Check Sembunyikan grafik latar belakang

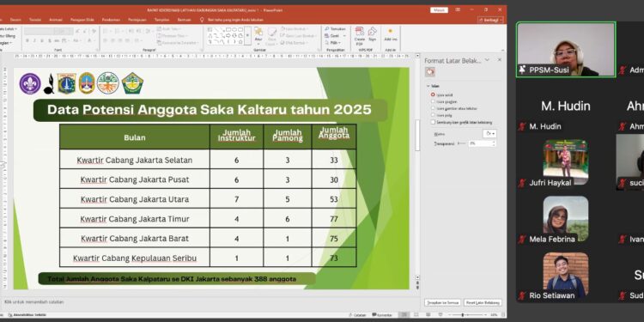(x=433, y=123)
